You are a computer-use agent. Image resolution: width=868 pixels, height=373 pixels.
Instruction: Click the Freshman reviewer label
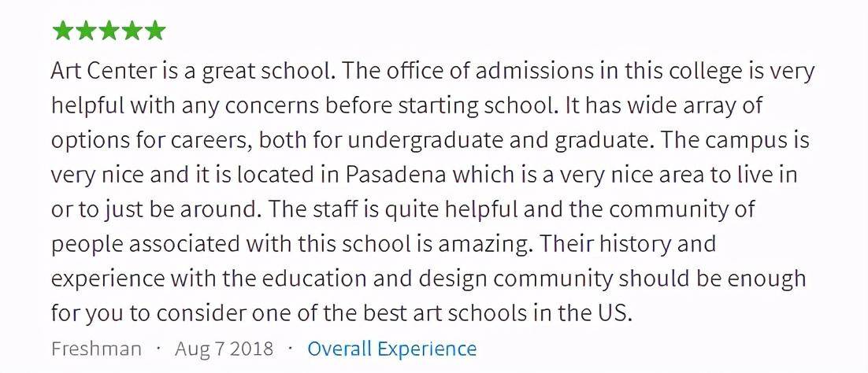(x=96, y=349)
